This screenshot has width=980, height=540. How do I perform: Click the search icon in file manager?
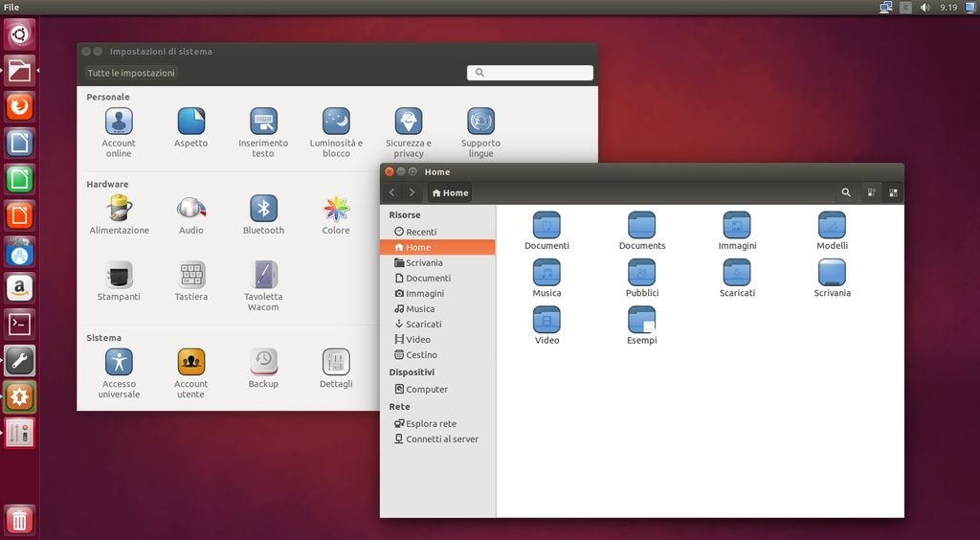point(846,192)
